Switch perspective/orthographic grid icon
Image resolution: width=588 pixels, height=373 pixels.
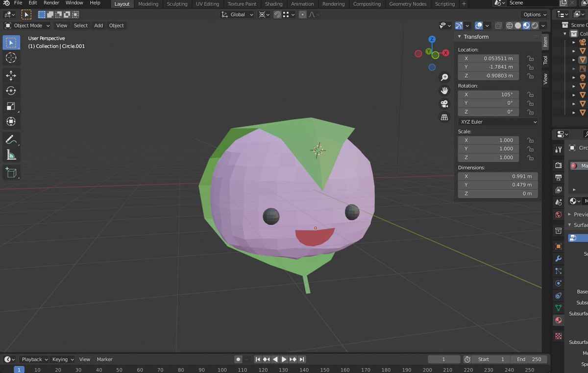pos(444,117)
